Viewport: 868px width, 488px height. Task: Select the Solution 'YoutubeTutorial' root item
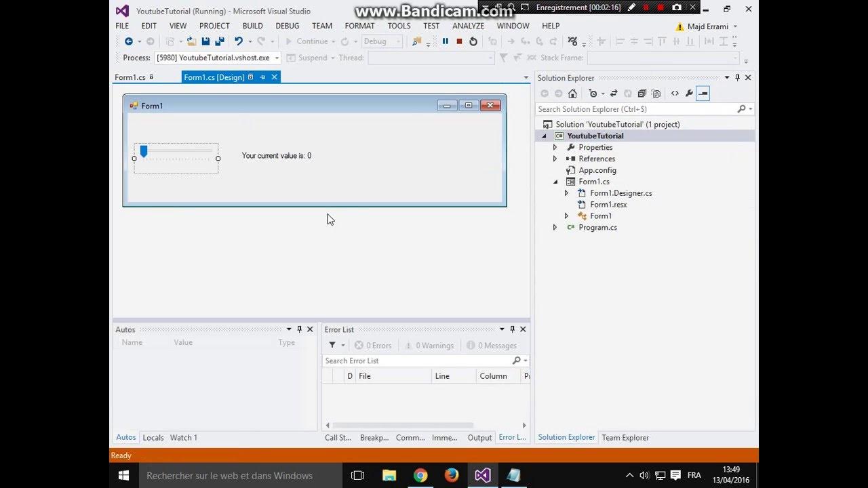[x=618, y=124]
